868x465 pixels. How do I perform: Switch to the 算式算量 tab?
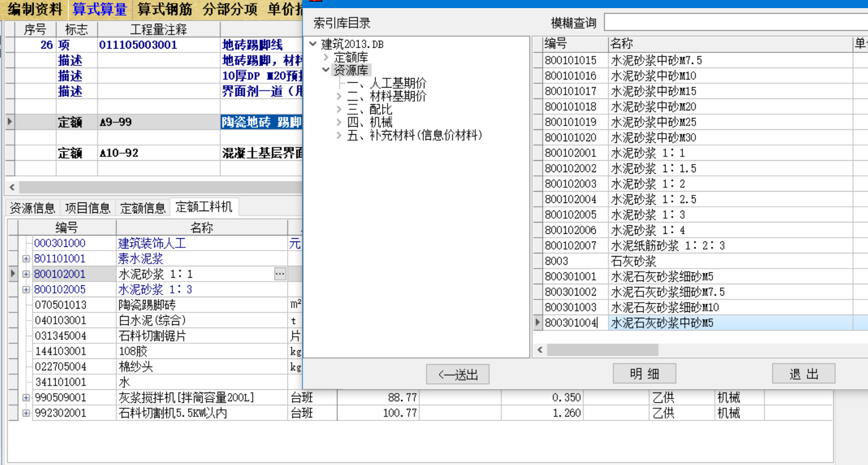tap(100, 9)
